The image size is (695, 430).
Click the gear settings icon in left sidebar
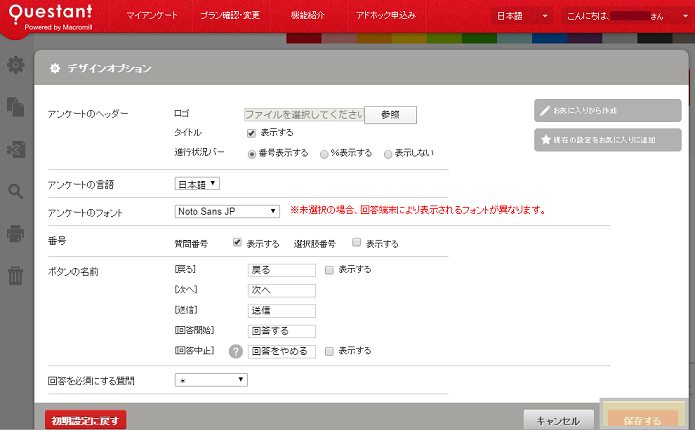[15, 66]
